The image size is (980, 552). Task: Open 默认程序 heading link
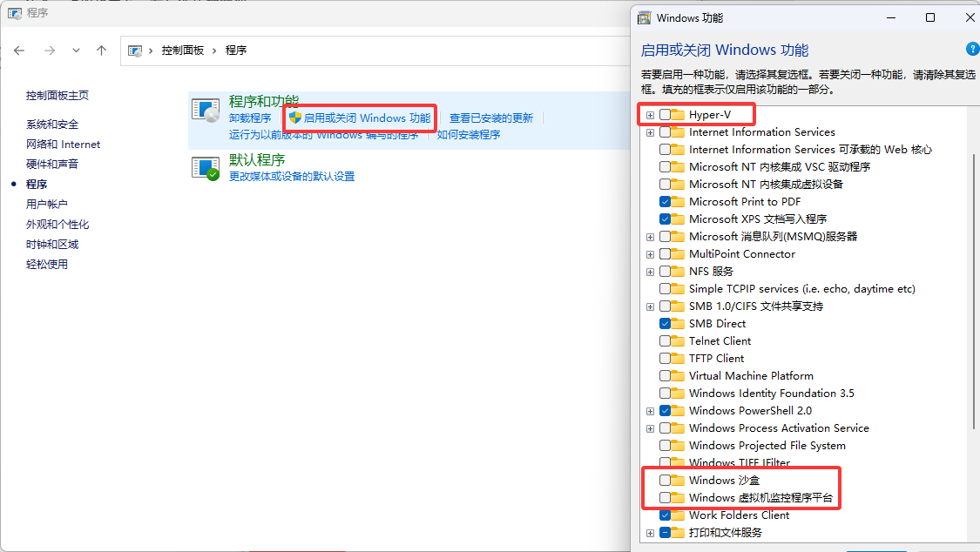pyautogui.click(x=257, y=160)
